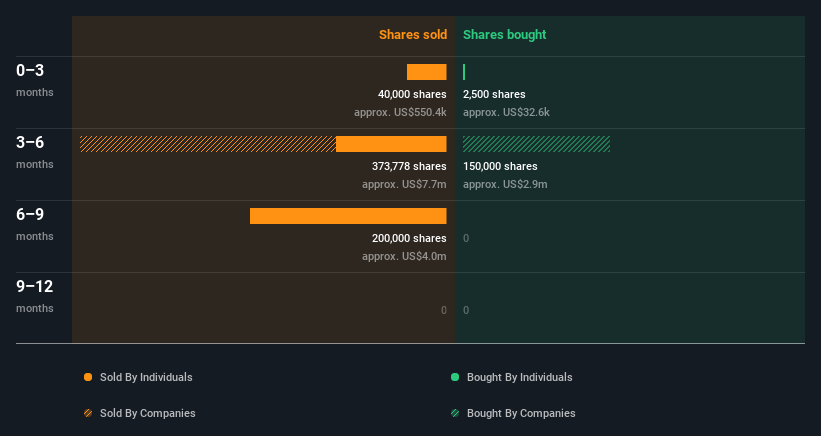
Task: Select the Shares bought column header
Action: click(x=504, y=35)
